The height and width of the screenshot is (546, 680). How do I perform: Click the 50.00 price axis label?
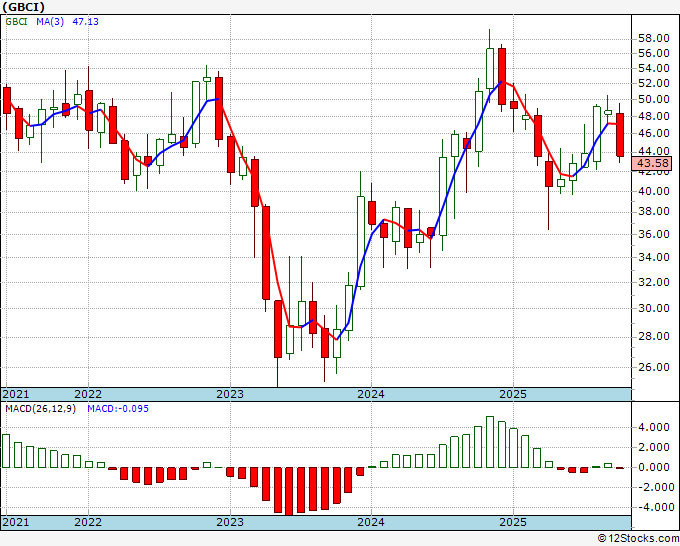click(652, 100)
